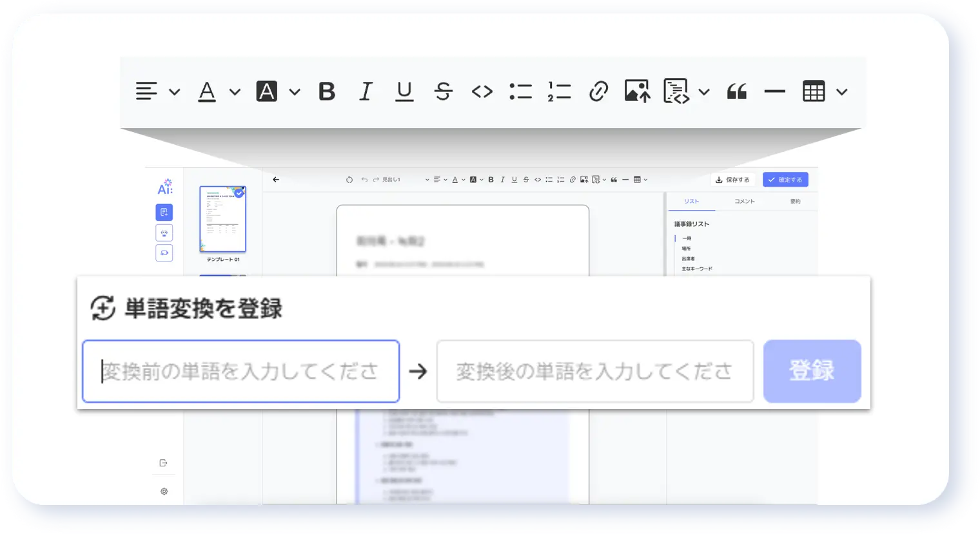Image resolution: width=980 pixels, height=534 pixels.
Task: Expand the alignment options arrow in the enlarged toolbar
Action: 174,92
